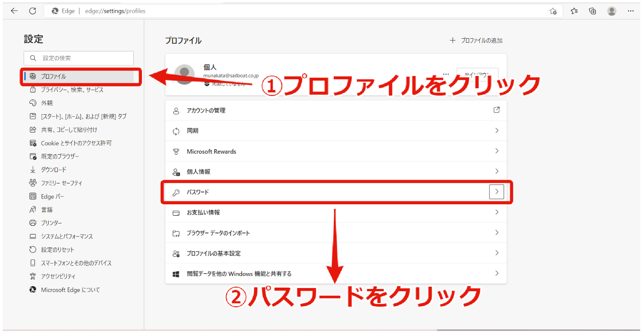Click the 設定の検索 search field

click(x=79, y=58)
